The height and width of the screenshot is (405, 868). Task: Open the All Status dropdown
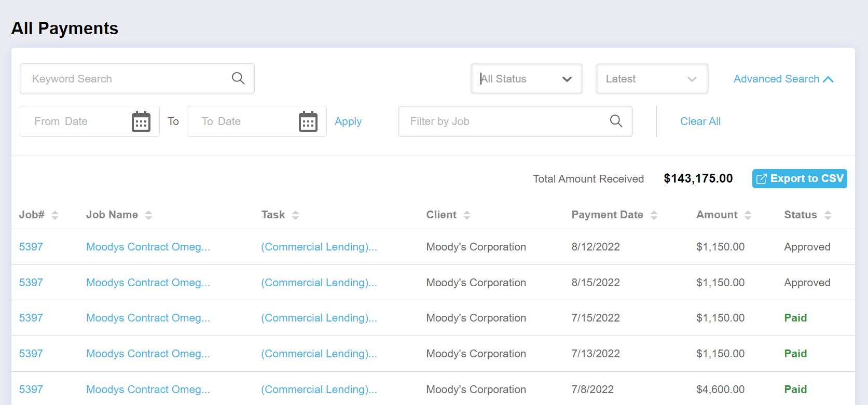coord(526,79)
